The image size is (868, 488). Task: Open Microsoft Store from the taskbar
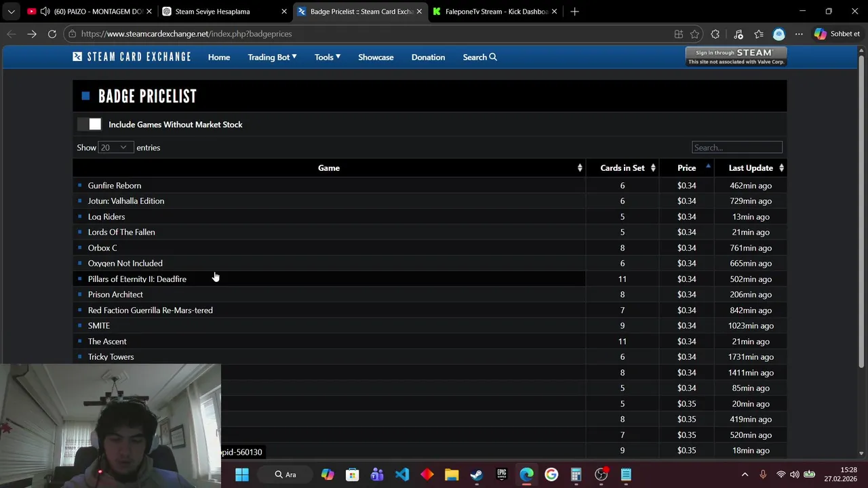[352, 474]
